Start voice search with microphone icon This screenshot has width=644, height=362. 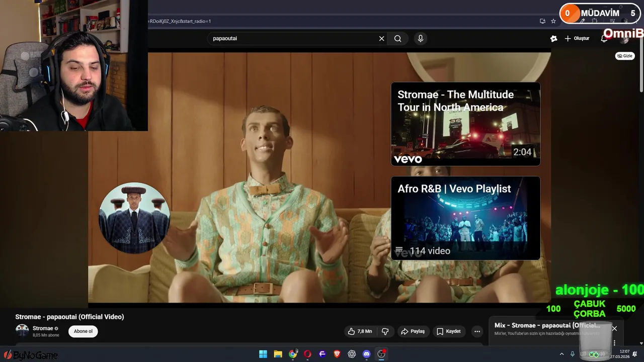(x=421, y=39)
